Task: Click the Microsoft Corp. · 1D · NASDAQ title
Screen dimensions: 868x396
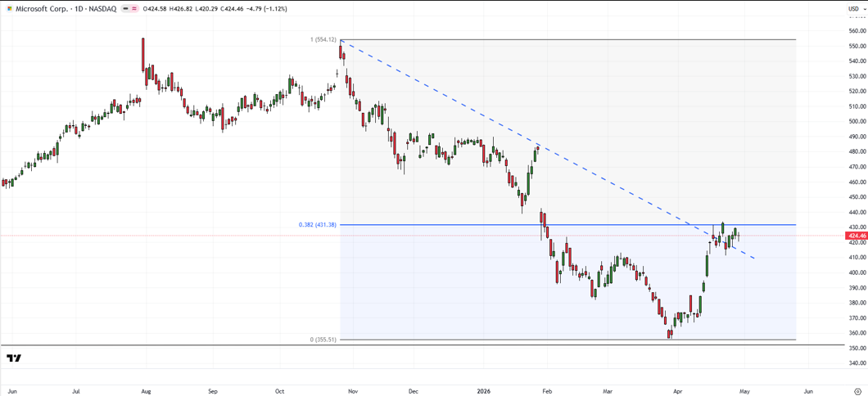Action: tap(66, 9)
